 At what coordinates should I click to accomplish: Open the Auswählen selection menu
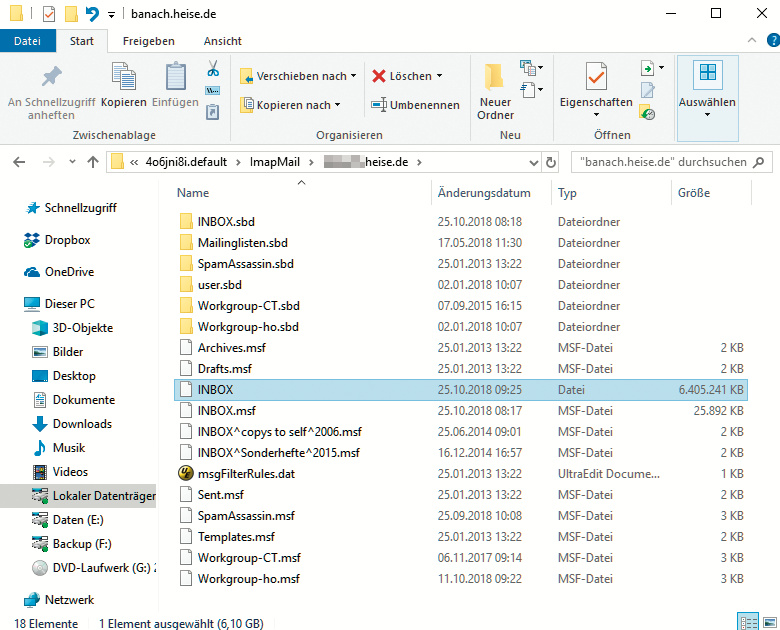tap(707, 98)
